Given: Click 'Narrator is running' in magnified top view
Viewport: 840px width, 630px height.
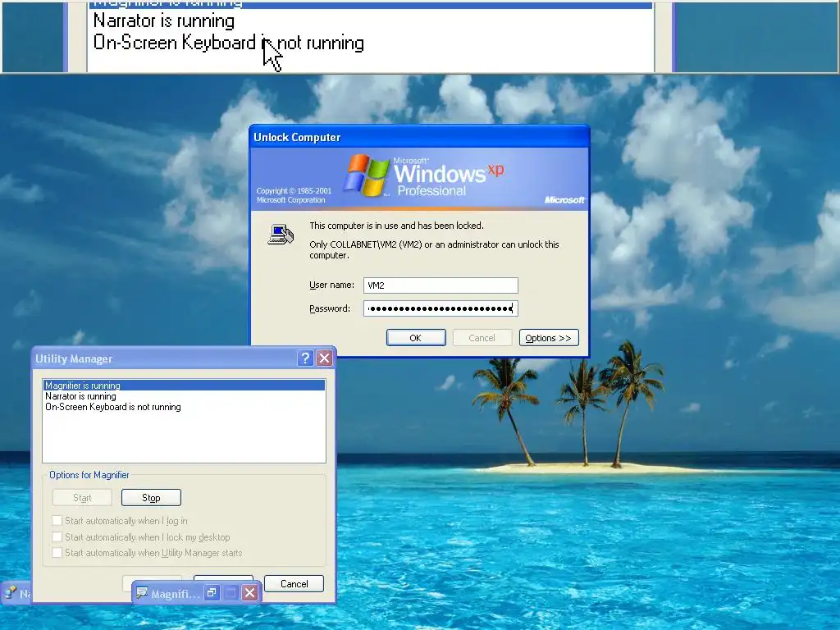Looking at the screenshot, I should (x=164, y=21).
